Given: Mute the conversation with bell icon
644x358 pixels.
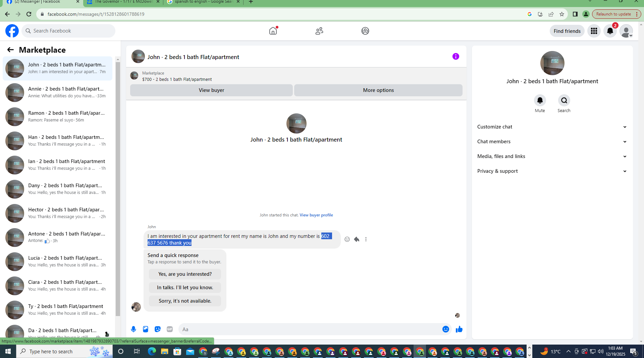Looking at the screenshot, I should pos(540,100).
